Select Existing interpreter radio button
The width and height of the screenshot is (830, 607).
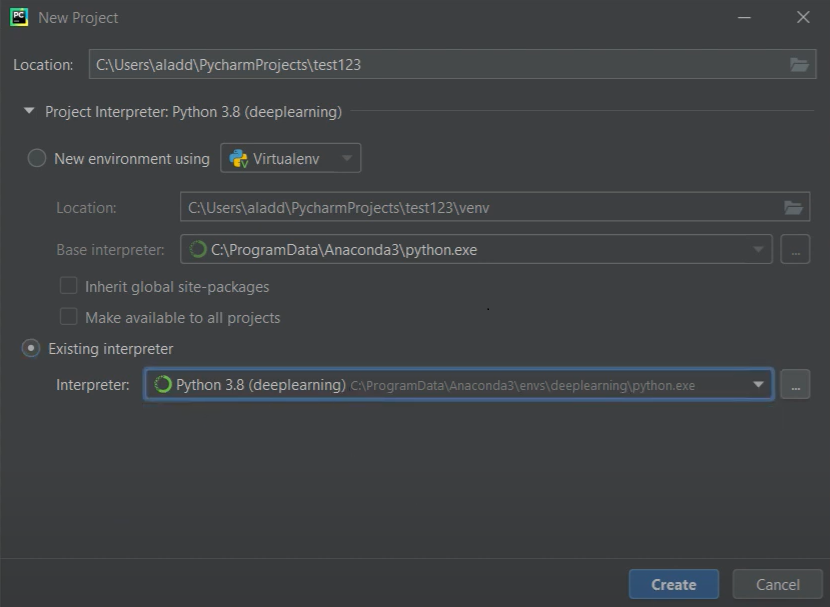(31, 348)
